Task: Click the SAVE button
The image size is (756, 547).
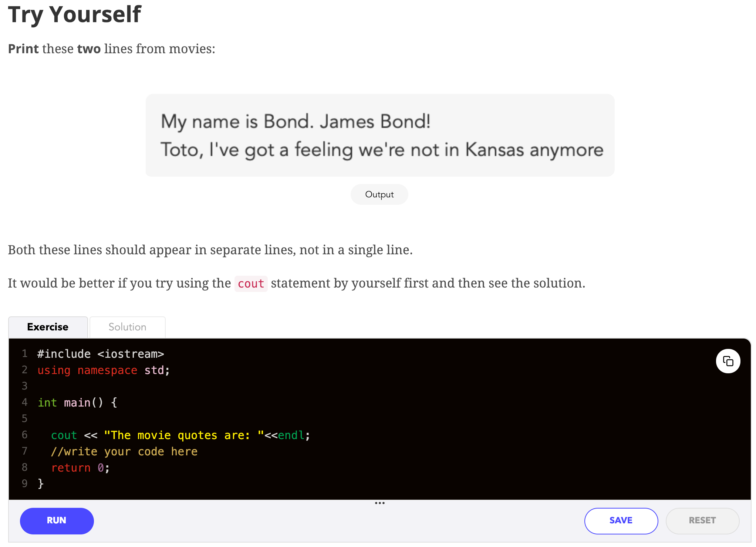Action: 621,520
